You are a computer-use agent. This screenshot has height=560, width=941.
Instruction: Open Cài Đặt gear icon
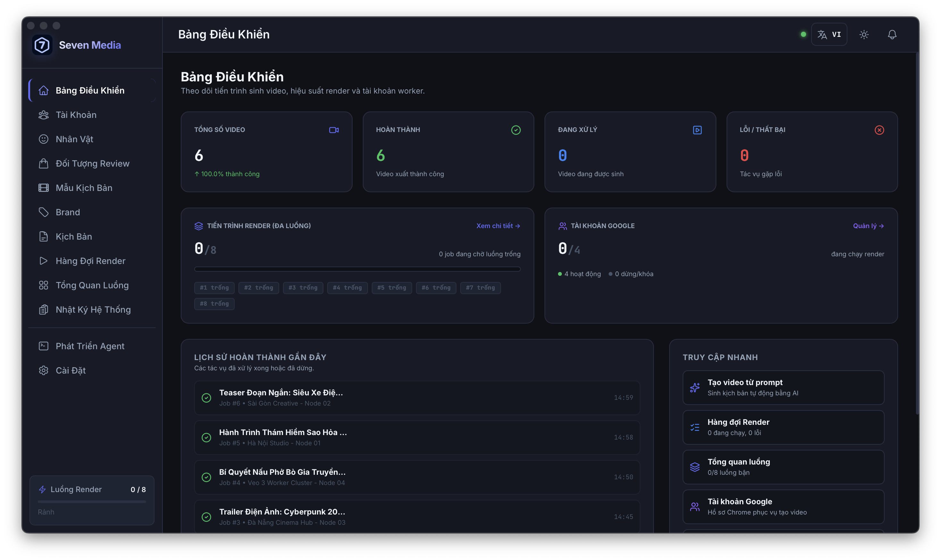pyautogui.click(x=43, y=370)
